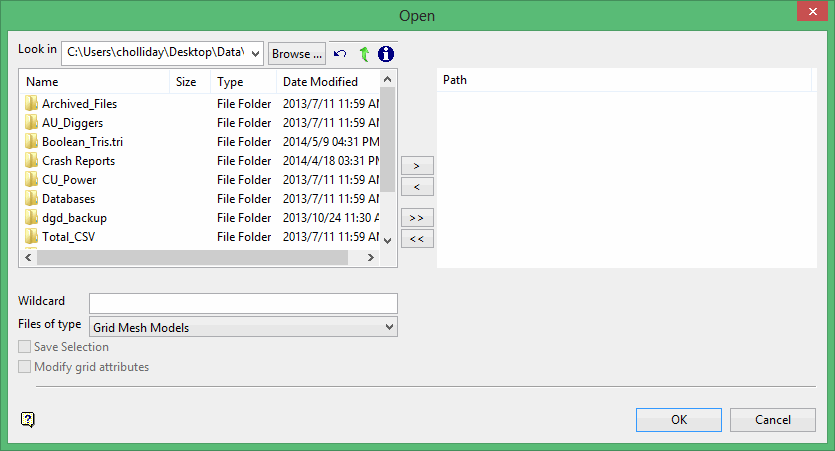Select the Archived_Files folder name
This screenshot has height=451, width=835.
[79, 104]
